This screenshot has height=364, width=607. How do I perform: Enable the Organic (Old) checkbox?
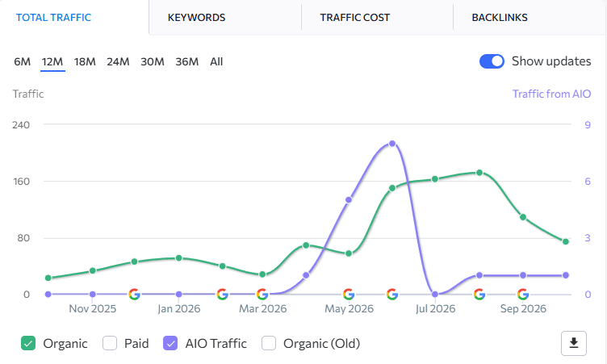269,343
